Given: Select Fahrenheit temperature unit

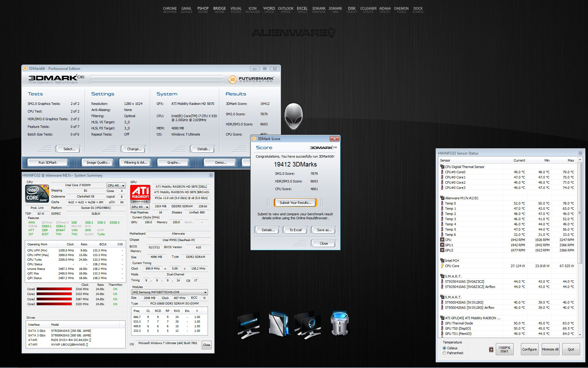Looking at the screenshot, I should 444,353.
